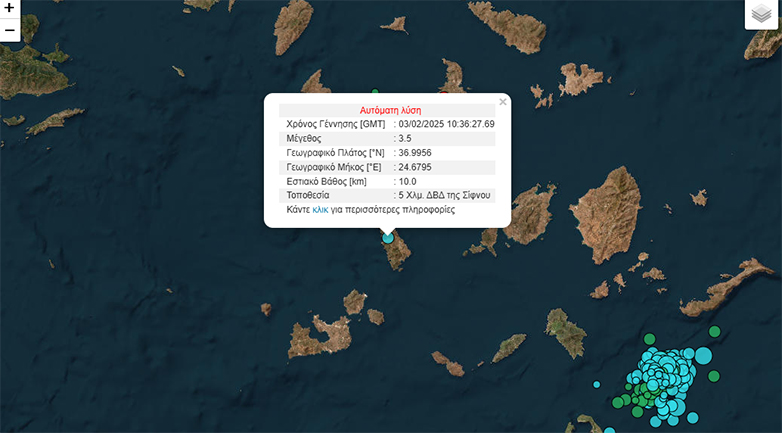Screen dimensions: 782x433
Task: Click the 'Εστιακό Βάθος [km]' depth label
Action: click(x=326, y=181)
